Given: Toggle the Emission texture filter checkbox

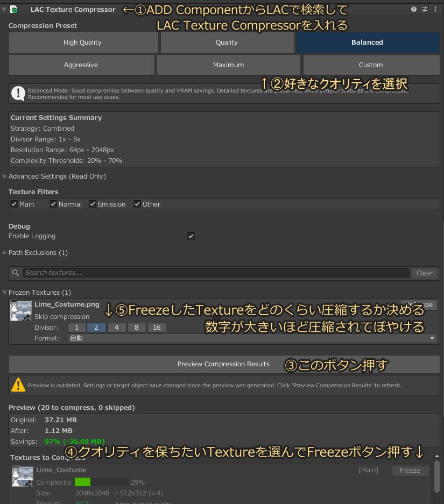Looking at the screenshot, I should click(93, 204).
